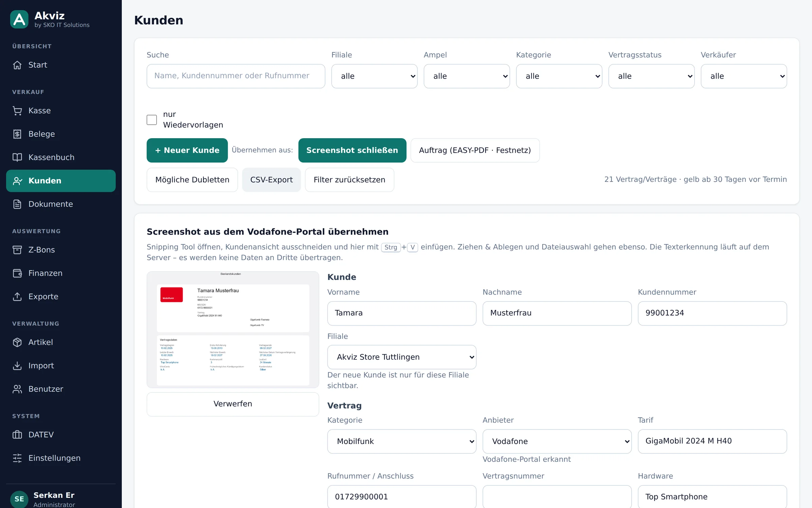Viewport: 812px width, 508px height.
Task: Click the '21 Vertrag/Verträge' status text
Action: pos(640,179)
